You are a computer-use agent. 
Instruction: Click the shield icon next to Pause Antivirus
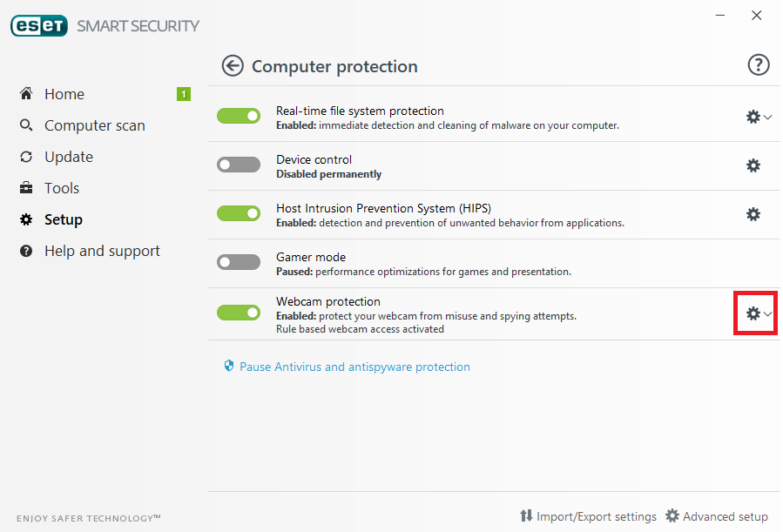229,366
